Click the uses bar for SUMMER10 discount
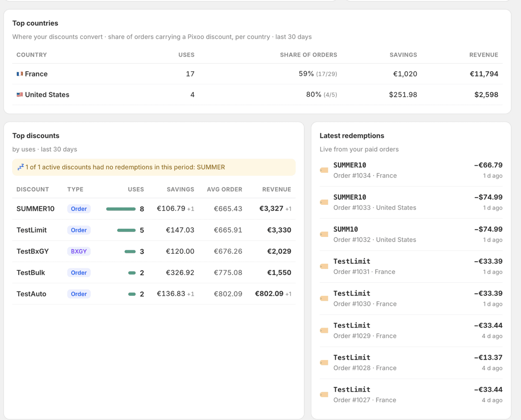This screenshot has height=420, width=521. [121, 209]
